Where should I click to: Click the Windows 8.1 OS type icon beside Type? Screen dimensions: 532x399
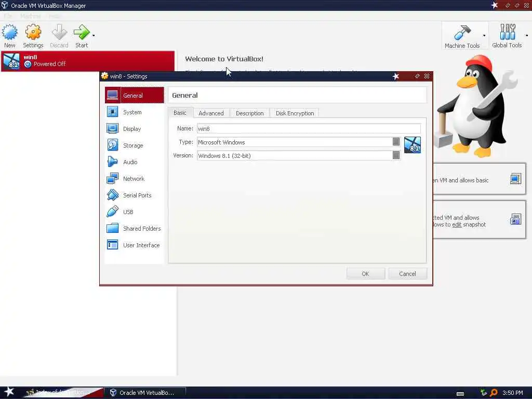[x=413, y=145]
